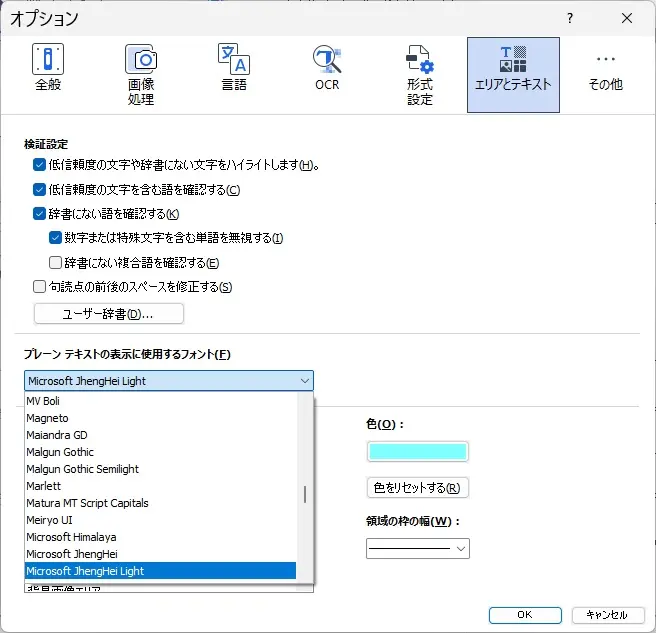
Task: Open the 全般 (General) settings tab
Action: click(x=48, y=68)
